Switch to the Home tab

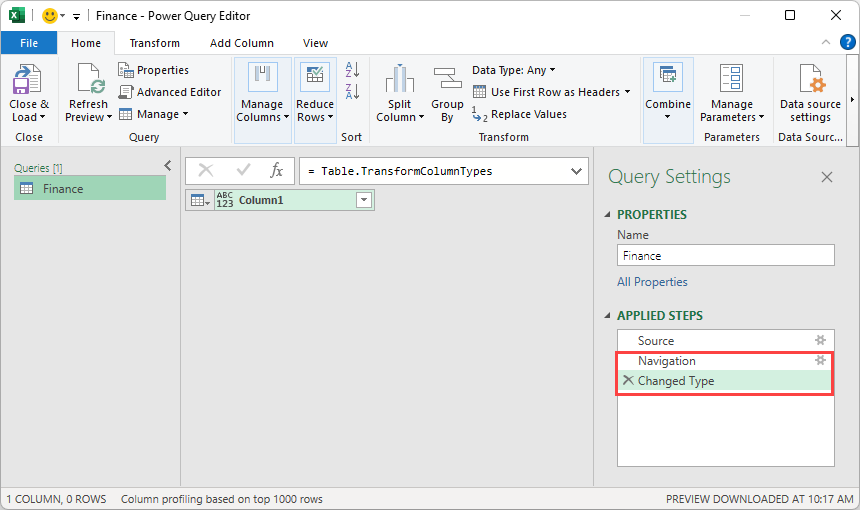[86, 43]
